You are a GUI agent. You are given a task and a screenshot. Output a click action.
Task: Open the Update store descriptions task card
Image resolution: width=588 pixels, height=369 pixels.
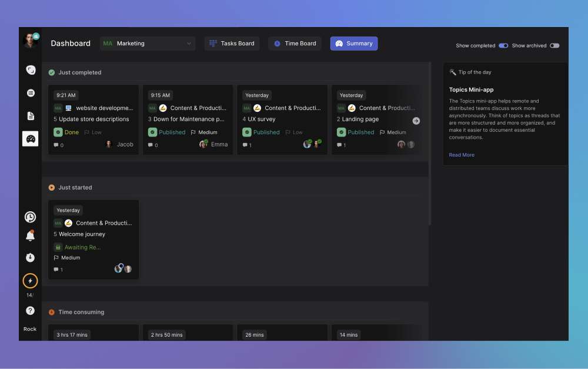[93, 119]
